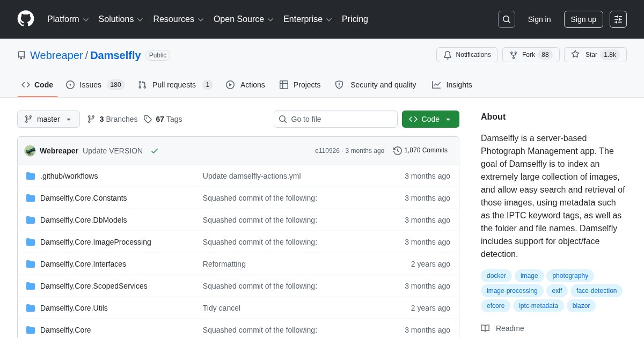Open the efcore topic tag
Image resolution: width=644 pixels, height=338 pixels.
click(495, 306)
